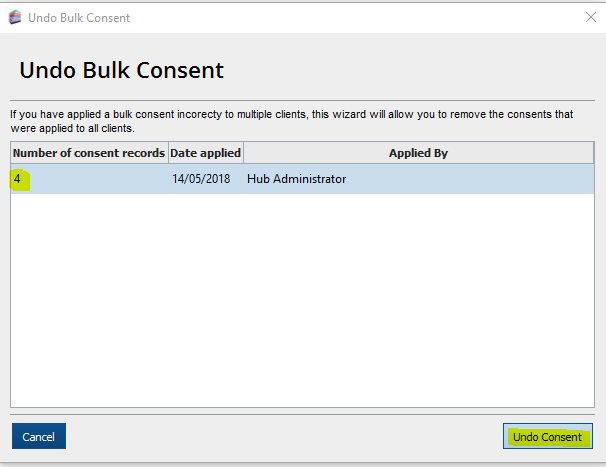Click blank white area right of the heading
Image resolution: width=606 pixels, height=467 pixels.
(x=420, y=70)
